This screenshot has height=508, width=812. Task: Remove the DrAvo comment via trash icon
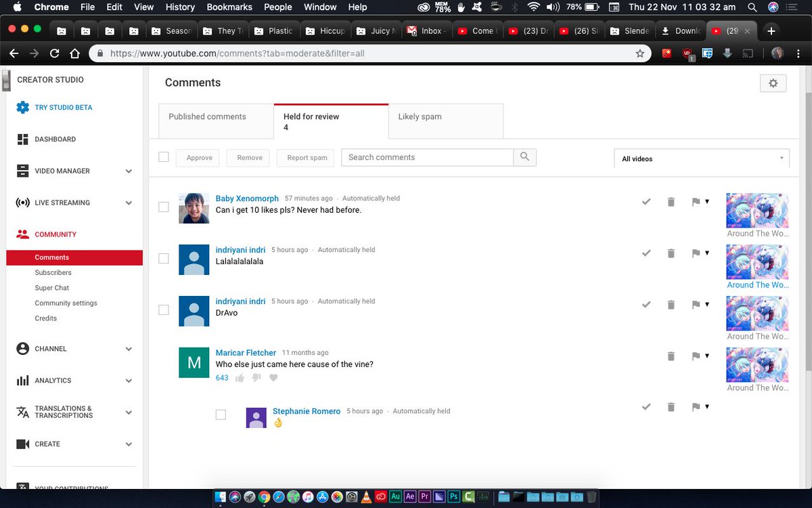(x=671, y=305)
